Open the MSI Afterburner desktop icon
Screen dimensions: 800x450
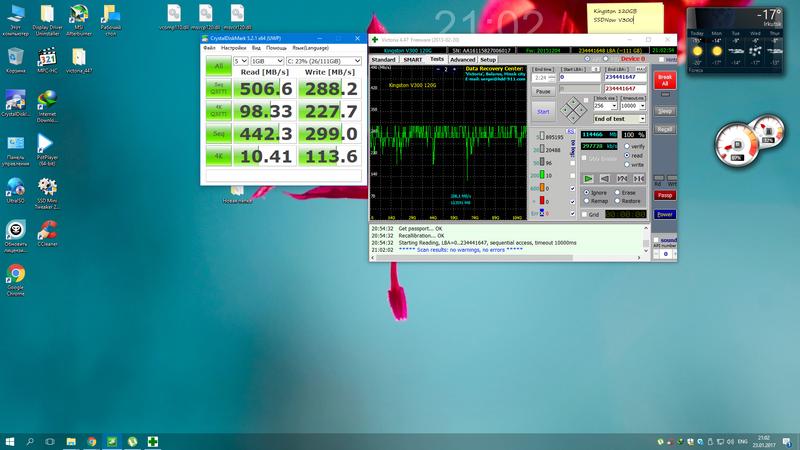(x=79, y=20)
